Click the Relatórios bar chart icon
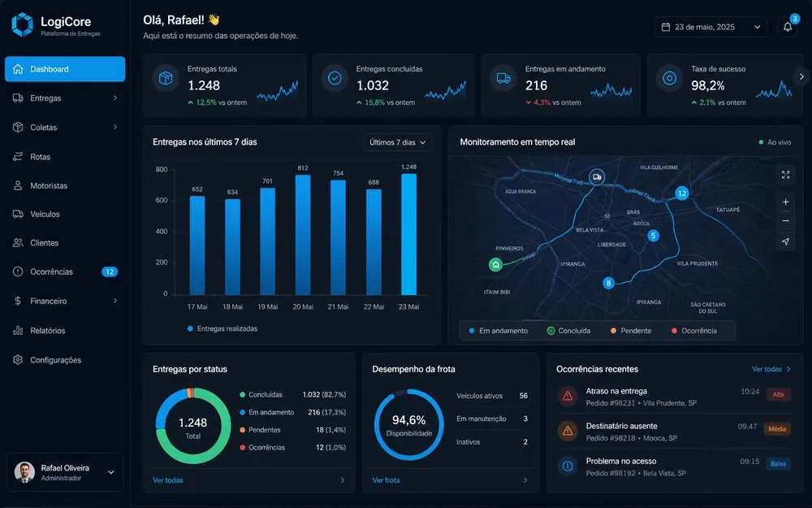The image size is (812, 508). [x=18, y=330]
